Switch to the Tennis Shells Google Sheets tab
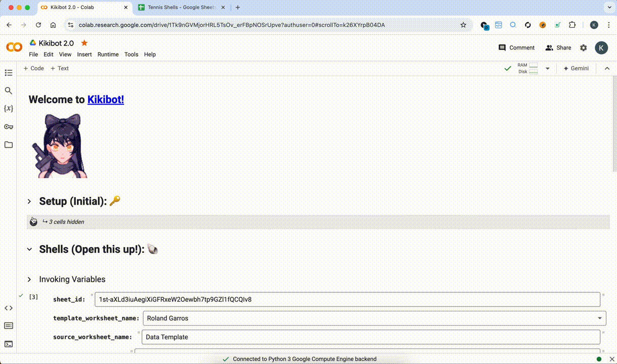This screenshot has width=617, height=364. point(180,8)
